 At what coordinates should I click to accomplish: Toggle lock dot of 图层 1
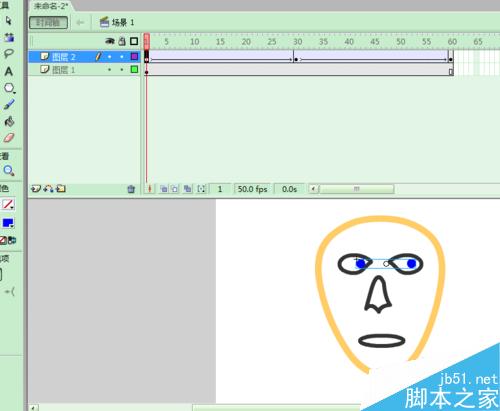[122, 70]
